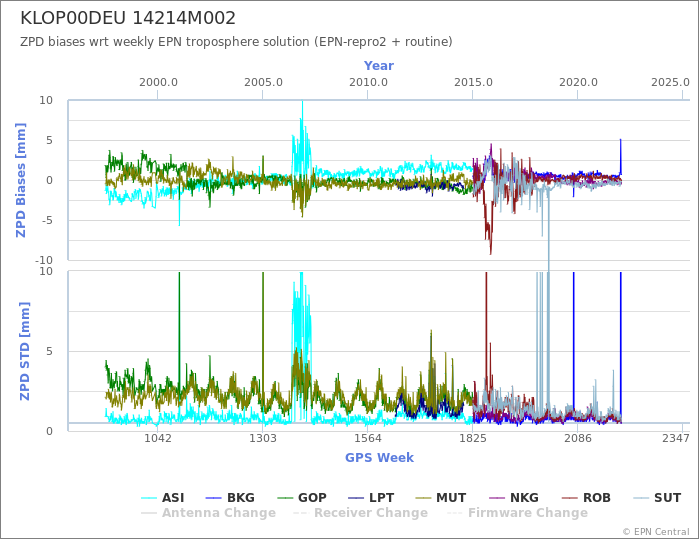Click the 2010.0 year axis label
700x540 pixels.
pos(368,83)
